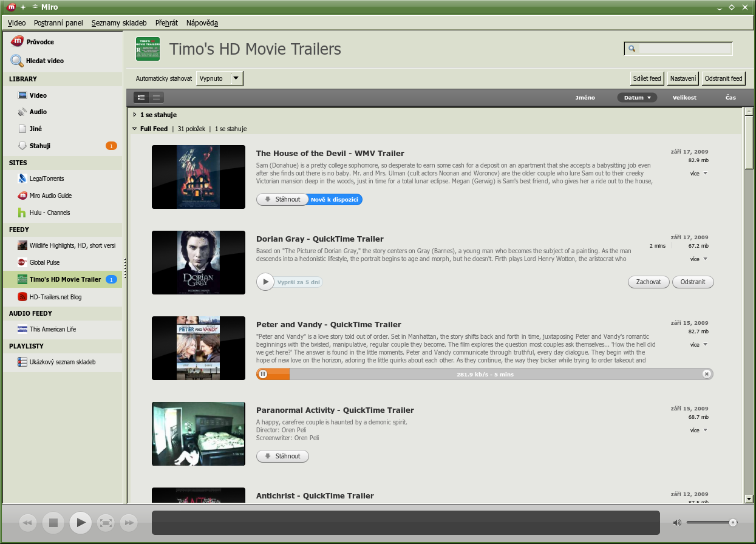Collapse the Full Feed section

point(134,129)
